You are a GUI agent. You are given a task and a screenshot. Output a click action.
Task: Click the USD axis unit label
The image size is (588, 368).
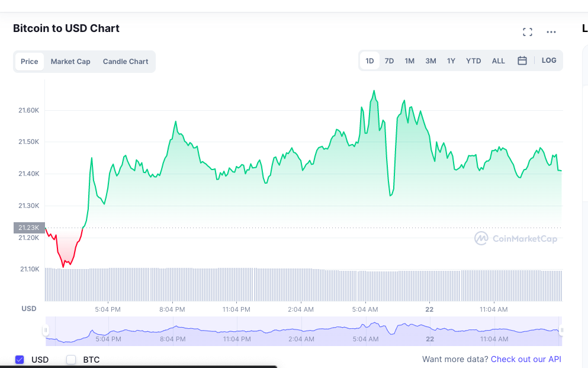coord(29,309)
